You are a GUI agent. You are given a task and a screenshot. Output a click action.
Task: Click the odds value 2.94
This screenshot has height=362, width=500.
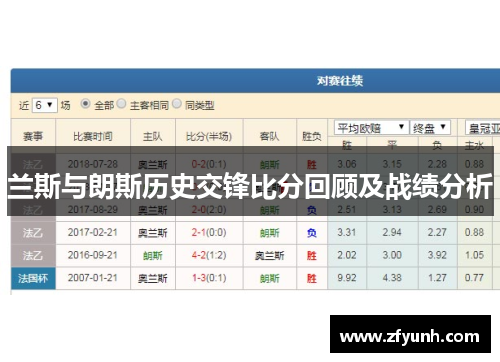[x=392, y=232]
